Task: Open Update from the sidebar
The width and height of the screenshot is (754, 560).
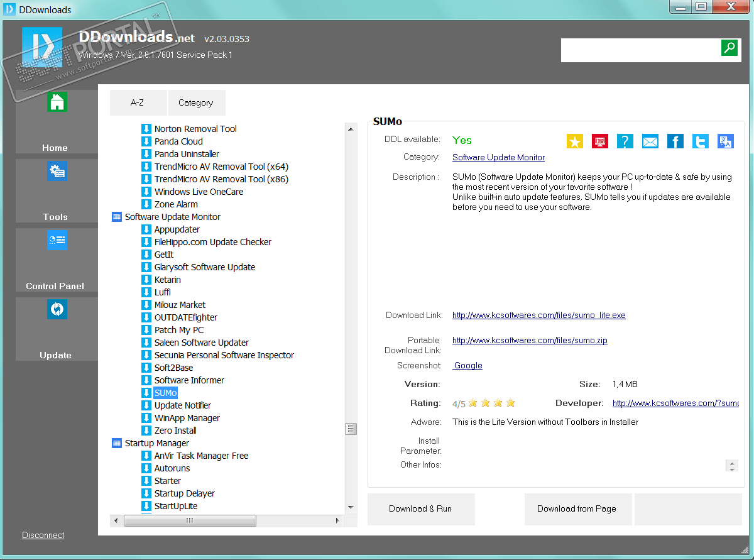Action: [x=57, y=329]
